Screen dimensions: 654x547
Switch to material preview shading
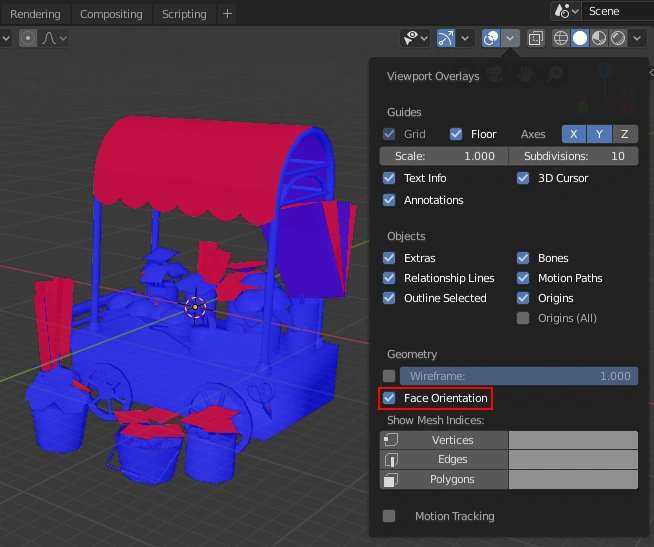tap(598, 38)
